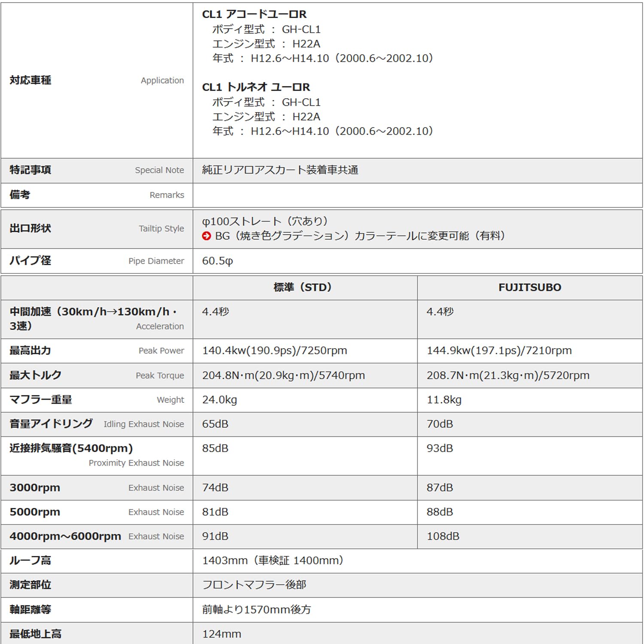Image resolution: width=644 pixels, height=644 pixels.
Task: Select the 5000rpm FUJITSUBO value "88dB"
Action: 440,512
